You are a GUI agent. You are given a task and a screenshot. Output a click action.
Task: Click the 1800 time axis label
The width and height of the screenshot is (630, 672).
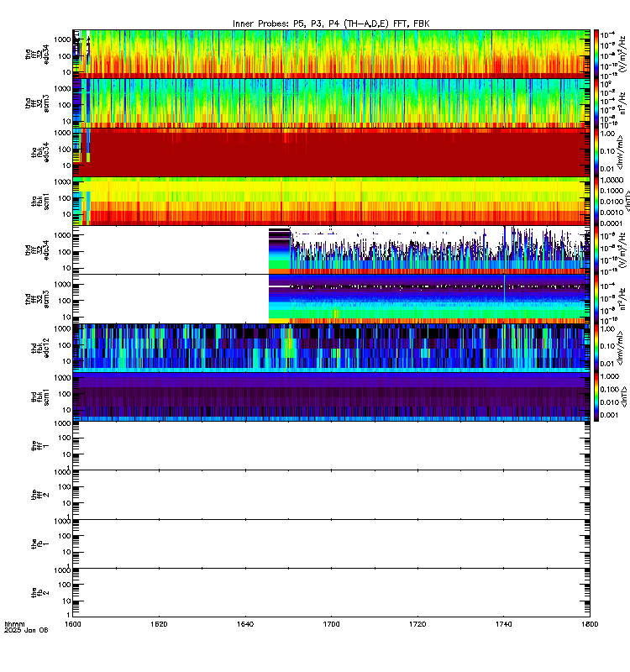click(590, 624)
